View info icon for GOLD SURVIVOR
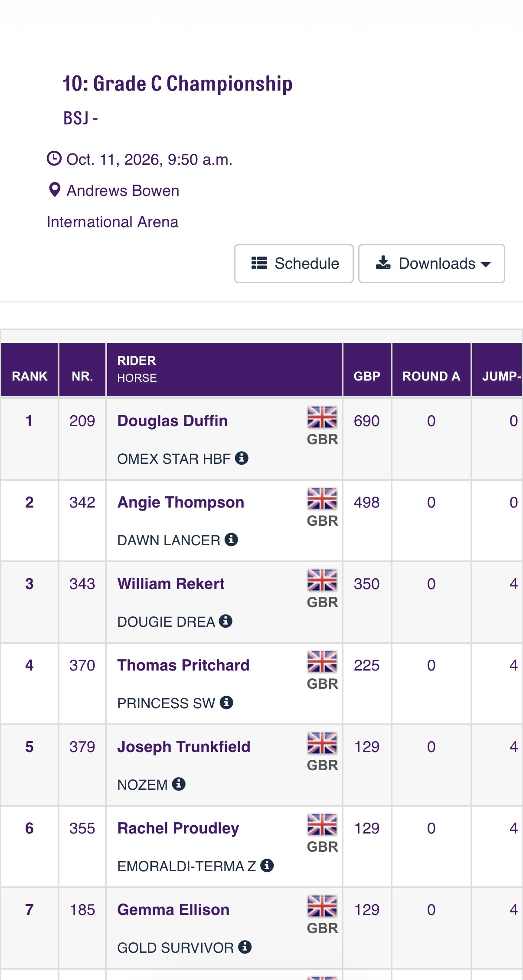Viewport: 523px width, 980px height. 245,947
